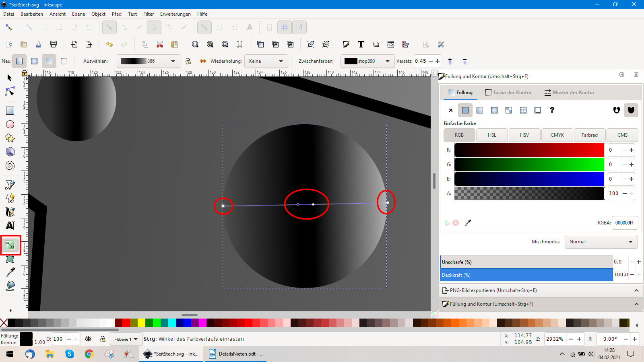Select the HSL color mode button
Viewport: 644px width, 362px height.
[492, 135]
